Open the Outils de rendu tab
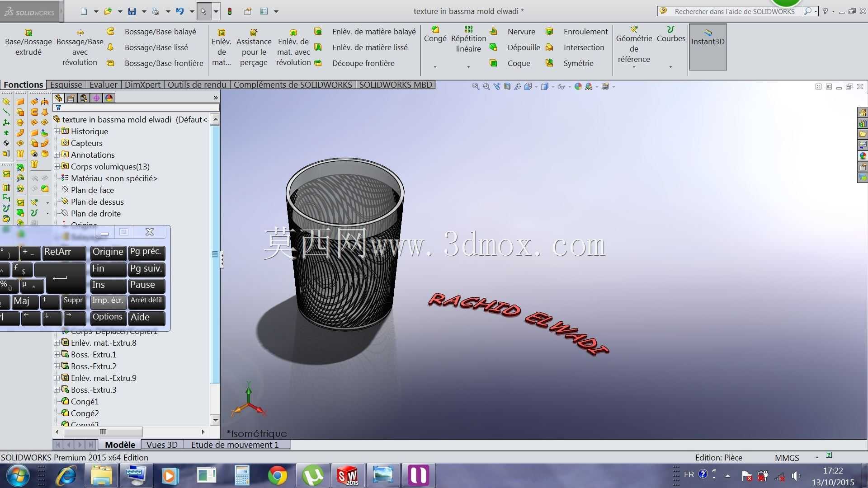The height and width of the screenshot is (488, 868). point(197,84)
